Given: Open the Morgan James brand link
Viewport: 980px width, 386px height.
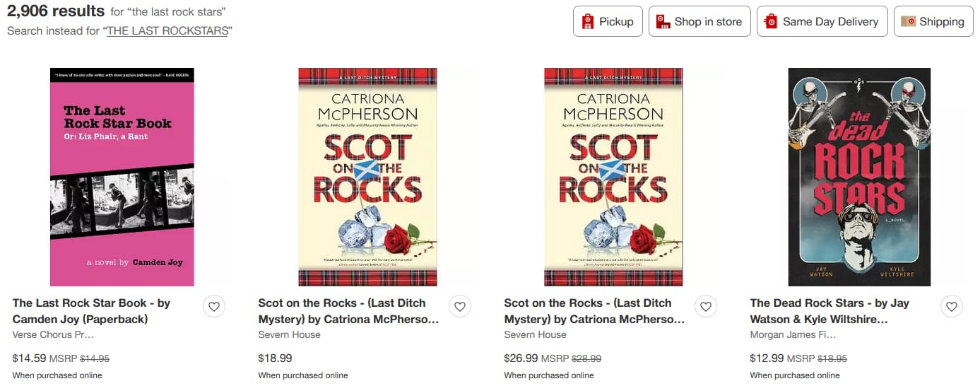Looking at the screenshot, I should pyautogui.click(x=793, y=334).
